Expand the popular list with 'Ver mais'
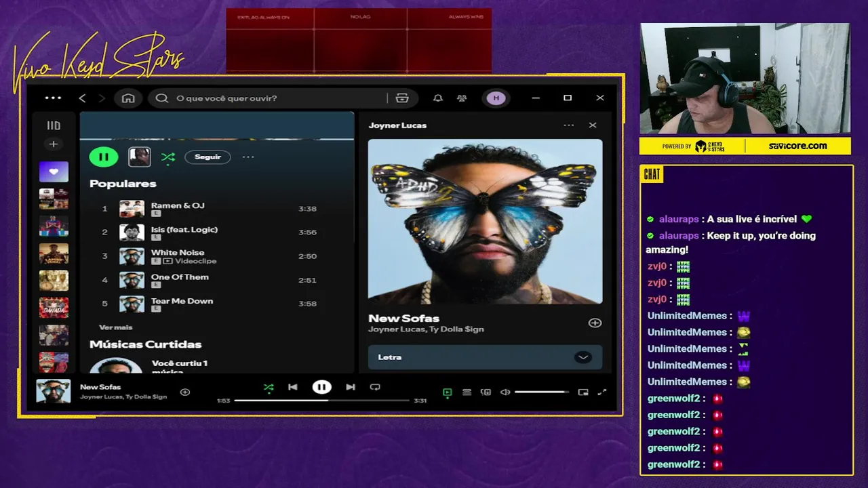The width and height of the screenshot is (868, 488). click(x=116, y=327)
